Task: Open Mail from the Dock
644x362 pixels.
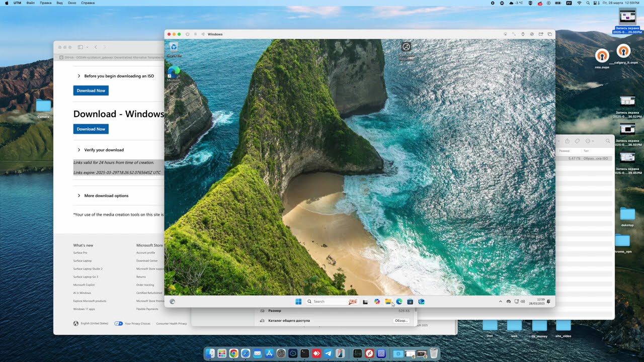Action: (257, 353)
